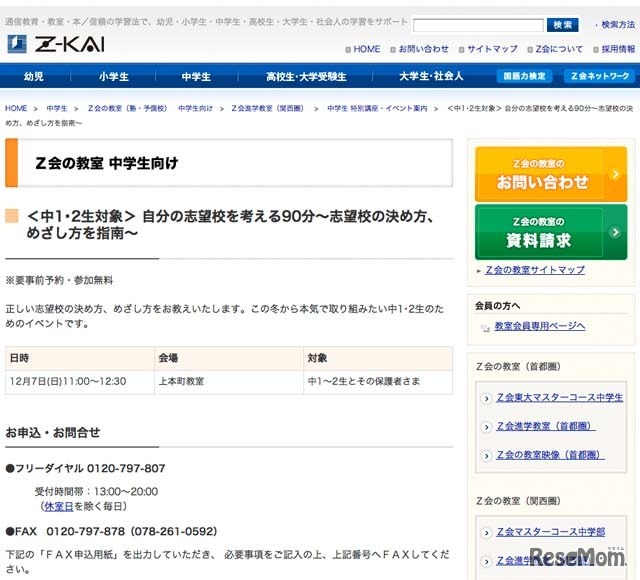Screen dimensions: 640x580
Task: Click arrow icon on the 資料請求 banner
Action: coord(615,232)
